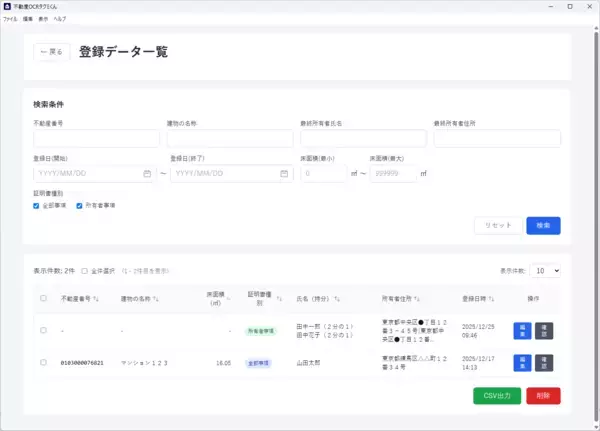This screenshot has height=431, width=600.
Task: Click owner names 田中一郎 cell
Action: coord(325,331)
